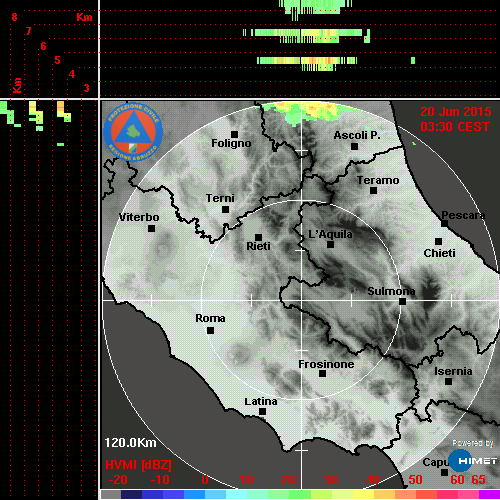
Task: Click the date text 20 Jun 2015
Action: pos(456,112)
